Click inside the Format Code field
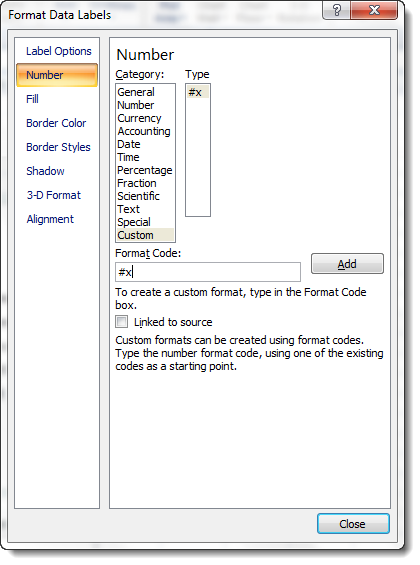Screen dimensions: 420x565 tap(208, 272)
